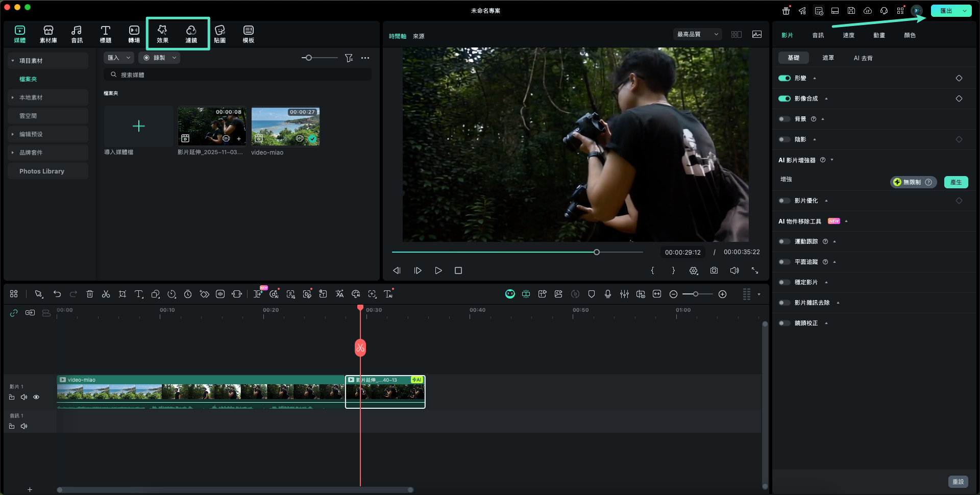Click the 匯出 export button
The height and width of the screenshot is (495, 980).
pos(946,11)
